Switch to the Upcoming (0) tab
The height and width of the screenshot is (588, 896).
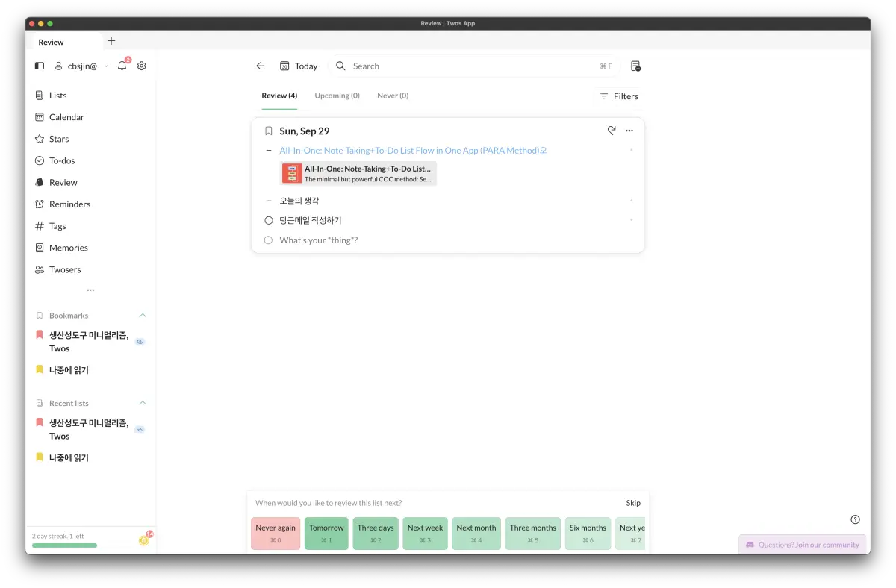(337, 96)
